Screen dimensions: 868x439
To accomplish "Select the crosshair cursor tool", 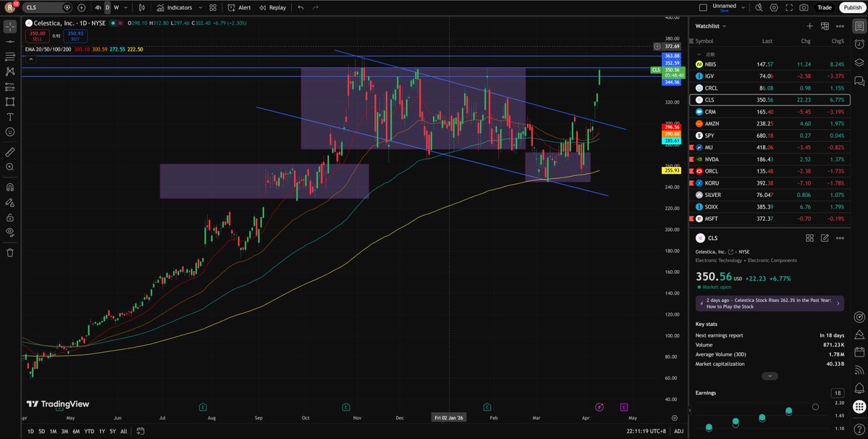I will point(10,27).
